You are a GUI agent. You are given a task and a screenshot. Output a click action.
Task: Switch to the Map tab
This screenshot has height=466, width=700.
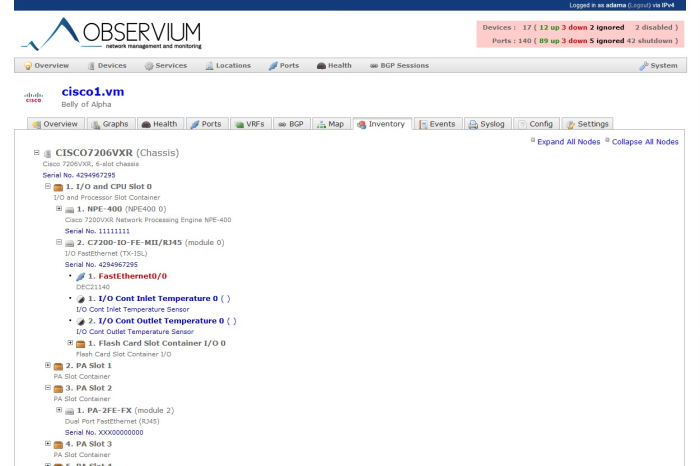331,124
